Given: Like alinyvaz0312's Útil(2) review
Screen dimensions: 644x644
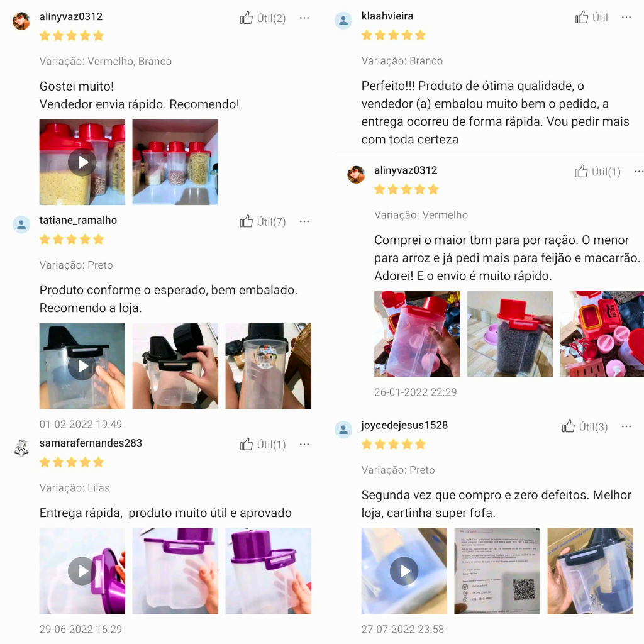Looking at the screenshot, I should [262, 18].
